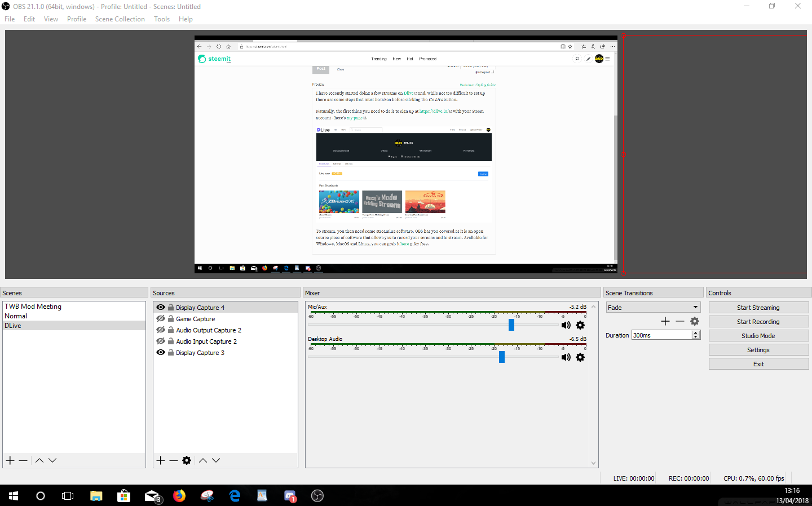Click Duration input field 300ms
The image size is (812, 506).
(x=662, y=335)
